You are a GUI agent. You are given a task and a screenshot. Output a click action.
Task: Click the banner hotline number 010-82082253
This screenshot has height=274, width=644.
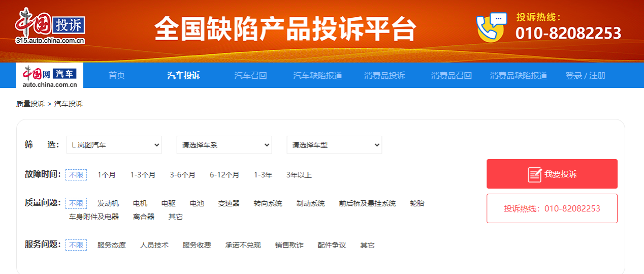pos(568,33)
